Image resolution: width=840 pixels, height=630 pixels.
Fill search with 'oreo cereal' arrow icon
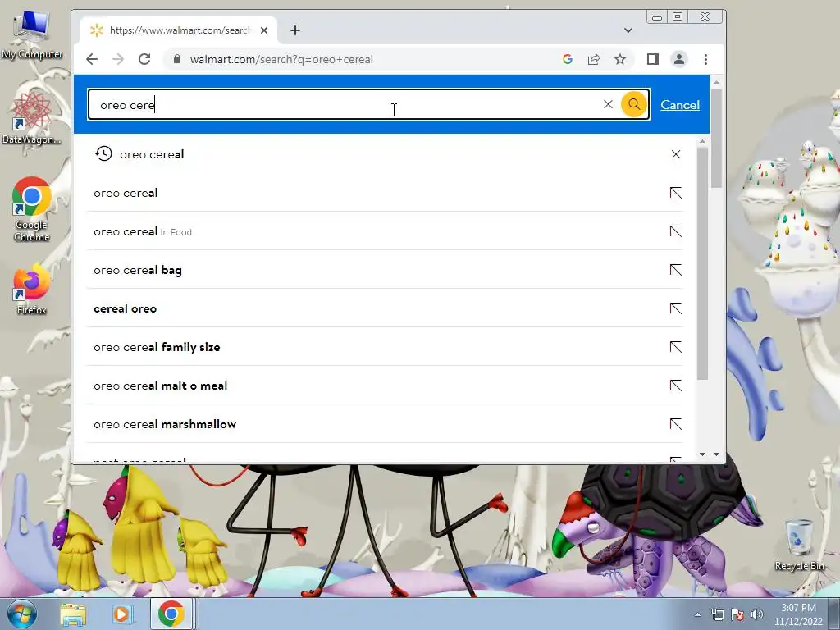[x=676, y=193]
